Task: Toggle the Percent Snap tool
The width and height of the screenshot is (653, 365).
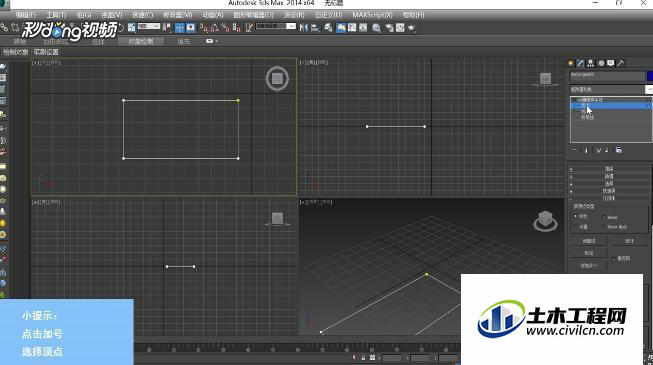Action: pyautogui.click(x=225, y=28)
